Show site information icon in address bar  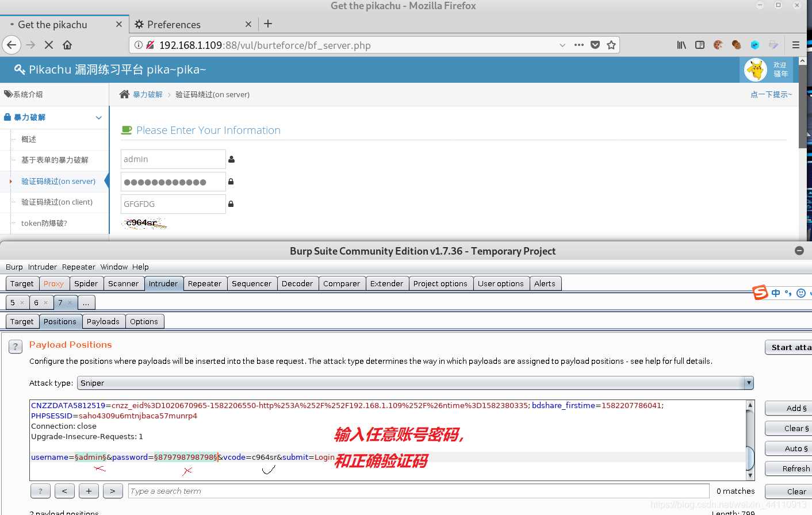[x=139, y=45]
